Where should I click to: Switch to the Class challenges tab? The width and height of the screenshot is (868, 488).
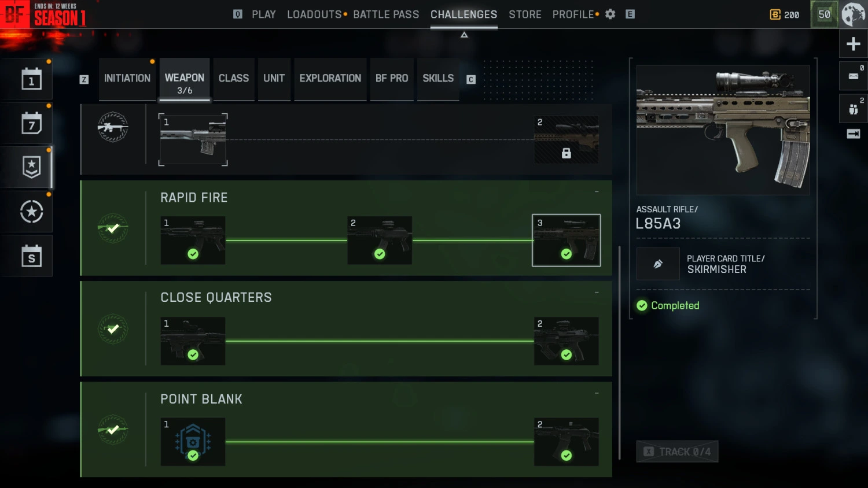pyautogui.click(x=234, y=79)
